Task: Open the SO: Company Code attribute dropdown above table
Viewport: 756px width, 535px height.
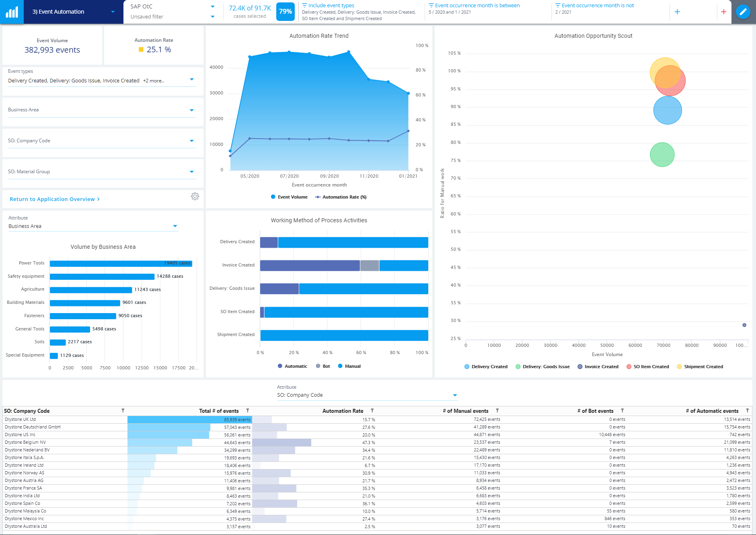Action: pyautogui.click(x=455, y=395)
